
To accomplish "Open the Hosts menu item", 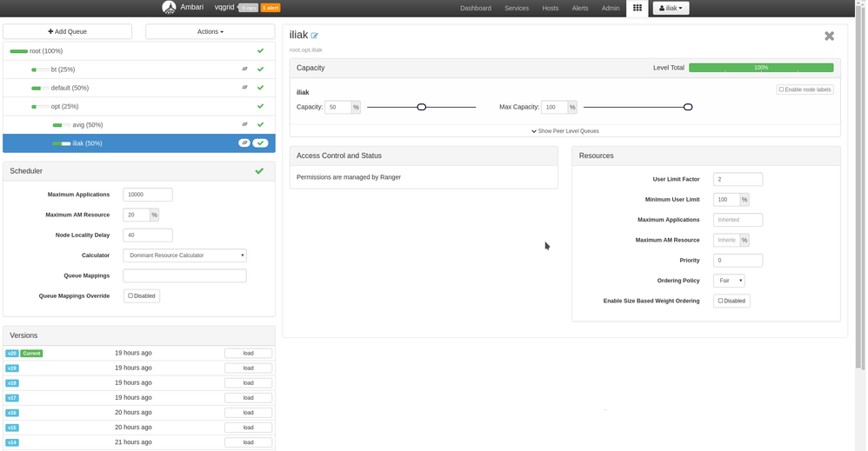I will click(x=551, y=8).
